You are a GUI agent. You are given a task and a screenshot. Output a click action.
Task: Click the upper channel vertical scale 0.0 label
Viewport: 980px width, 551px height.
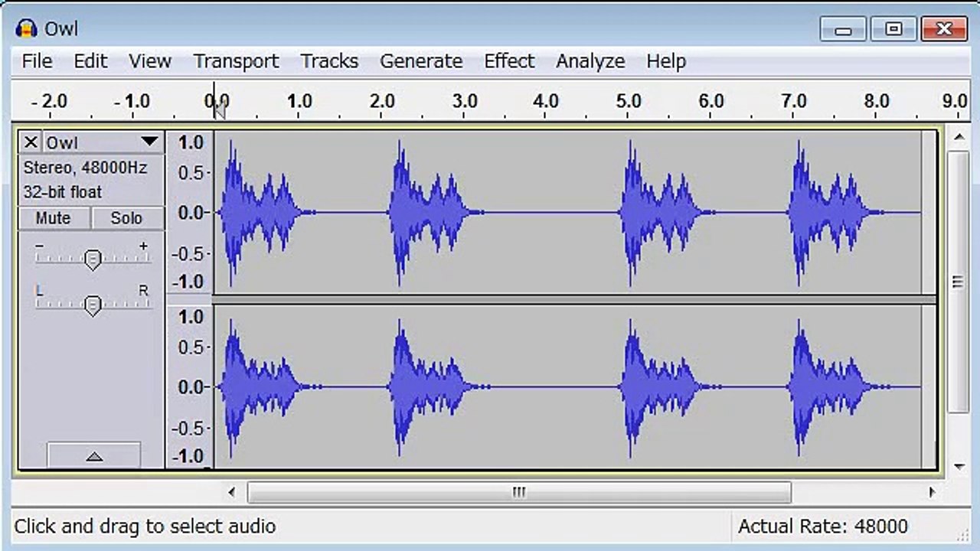click(x=191, y=212)
